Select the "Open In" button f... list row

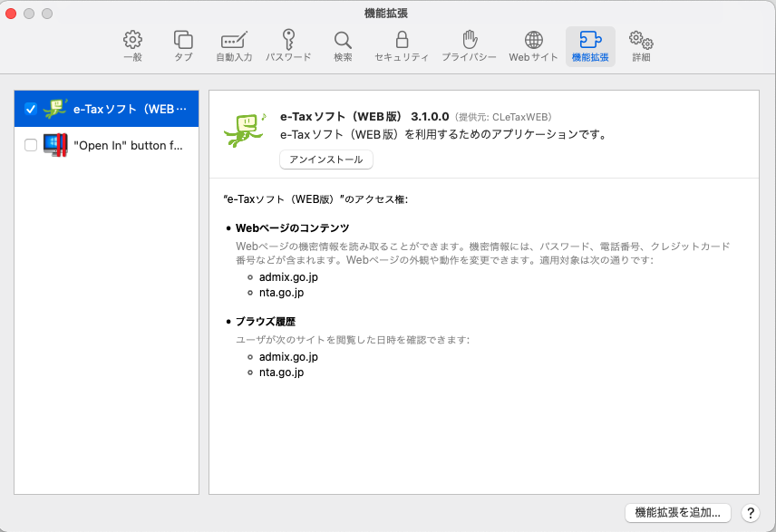(106, 145)
